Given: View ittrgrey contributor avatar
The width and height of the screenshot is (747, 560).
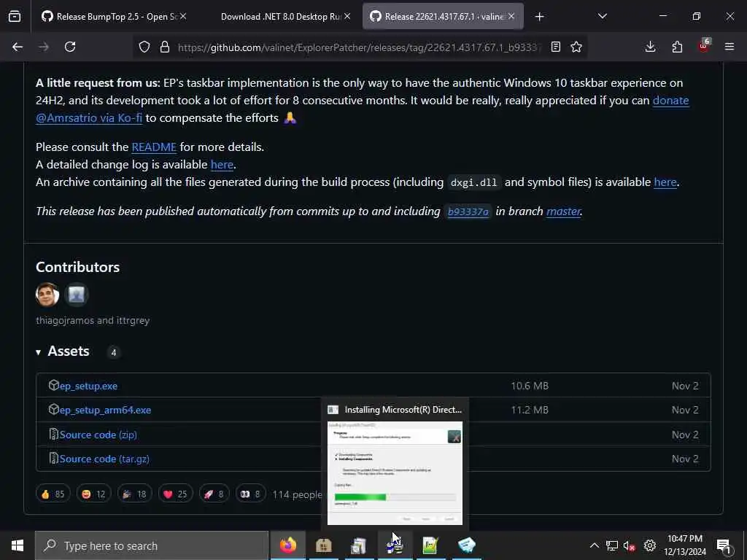Looking at the screenshot, I should pyautogui.click(x=76, y=295).
